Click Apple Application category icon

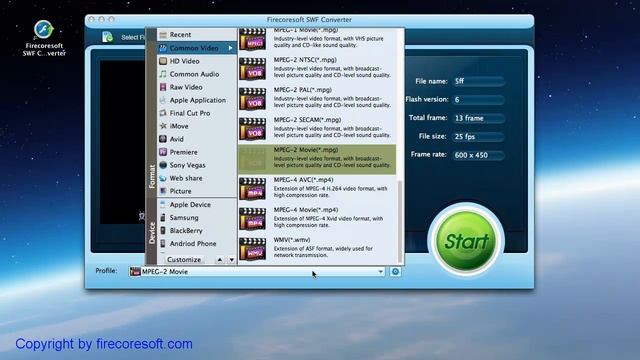(163, 100)
